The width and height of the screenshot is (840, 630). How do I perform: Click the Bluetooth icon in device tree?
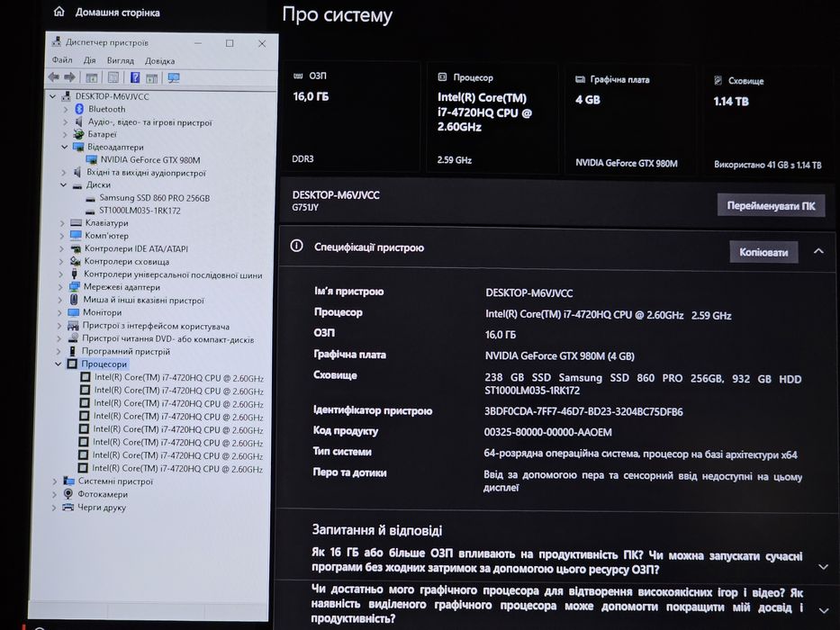point(78,109)
